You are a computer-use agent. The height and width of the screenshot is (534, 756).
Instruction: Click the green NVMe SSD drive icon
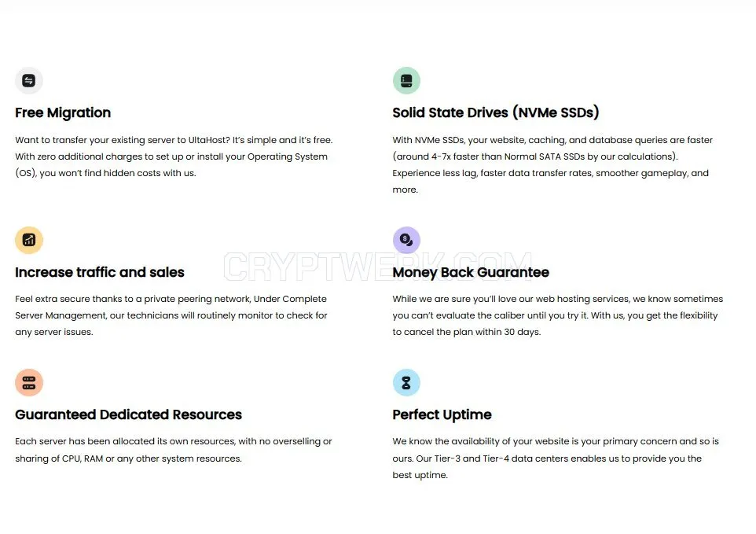(406, 80)
